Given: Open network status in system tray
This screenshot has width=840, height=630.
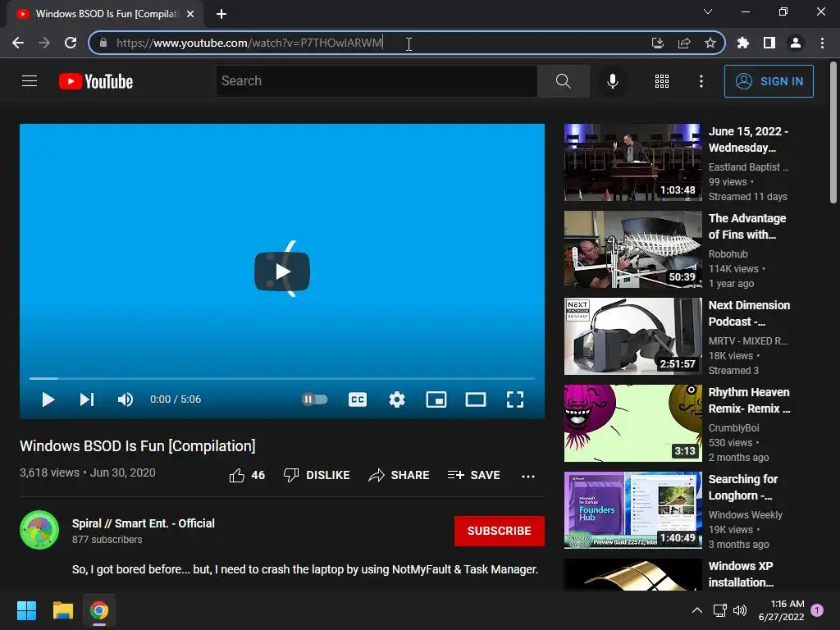Looking at the screenshot, I should (720, 610).
